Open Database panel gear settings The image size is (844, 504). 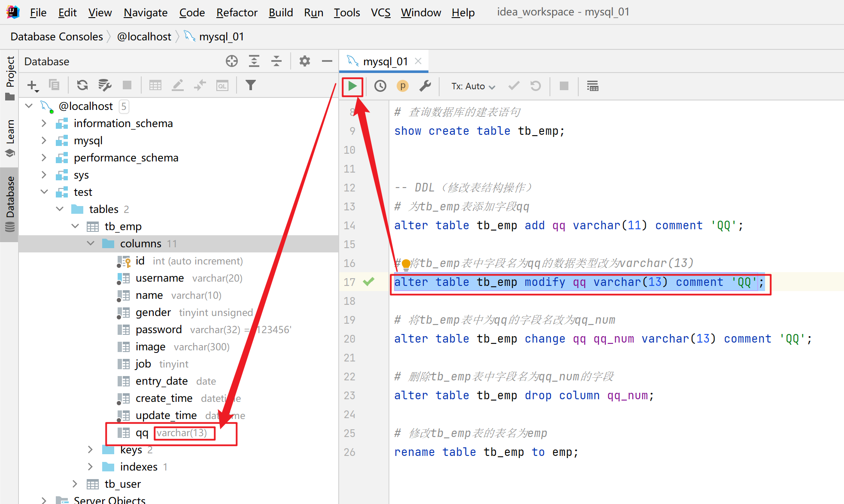point(305,61)
